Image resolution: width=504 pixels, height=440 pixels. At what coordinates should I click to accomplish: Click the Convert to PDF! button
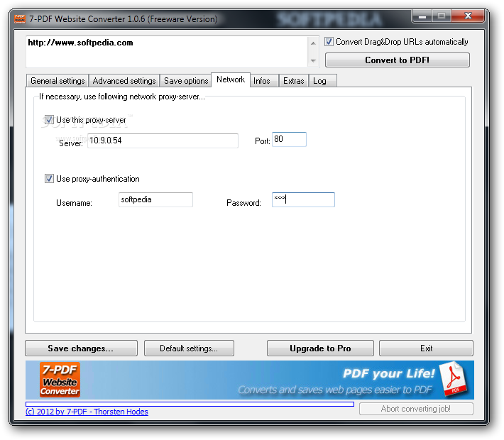tap(398, 60)
